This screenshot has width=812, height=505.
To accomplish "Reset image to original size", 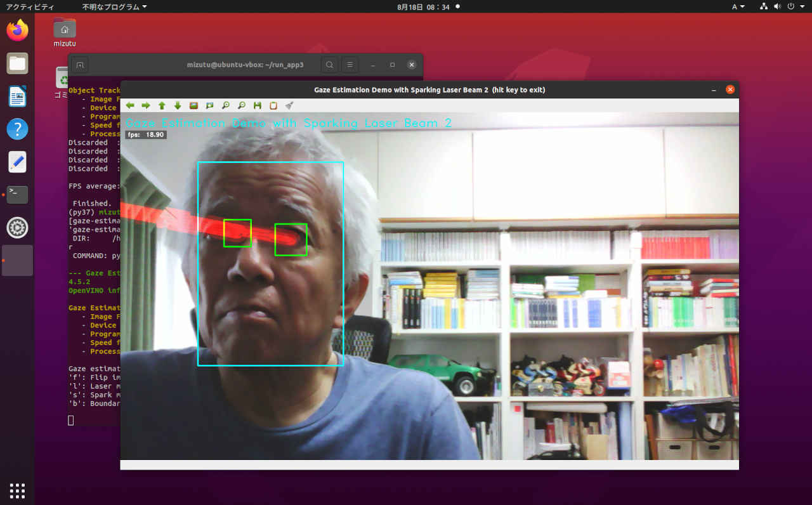I will click(x=193, y=106).
